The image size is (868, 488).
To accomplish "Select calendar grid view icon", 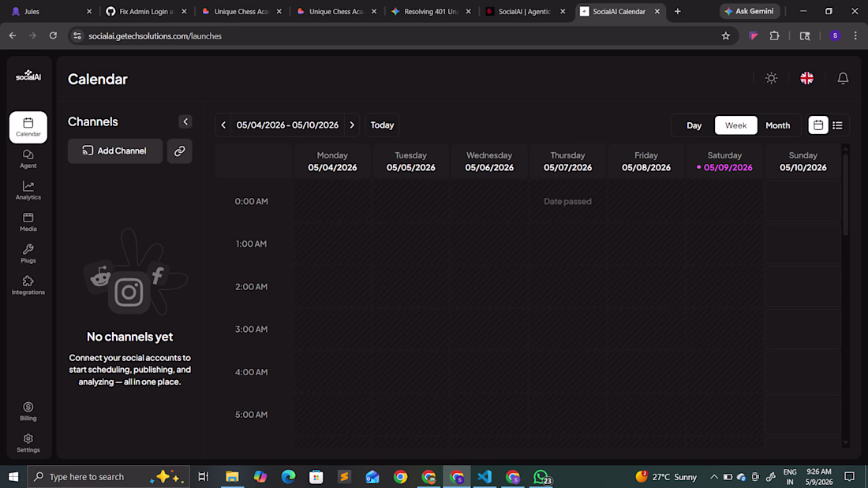I will [x=817, y=125].
